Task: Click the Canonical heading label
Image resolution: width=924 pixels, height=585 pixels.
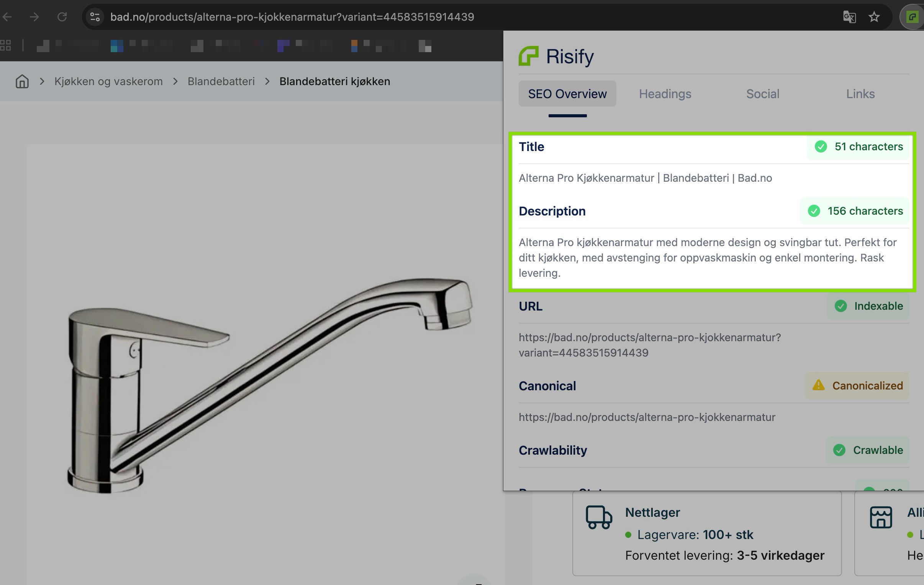Action: click(547, 386)
